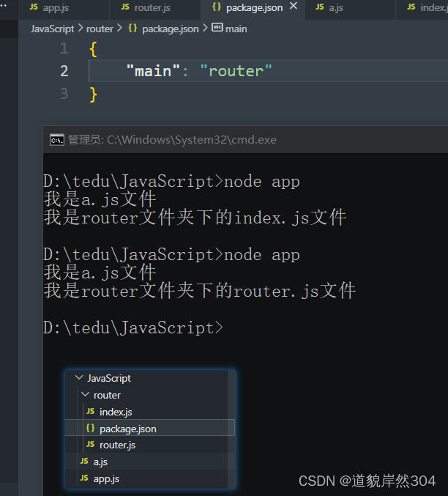Image resolution: width=448 pixels, height=496 pixels.
Task: Click the first 'node app' command line
Action: (172, 182)
